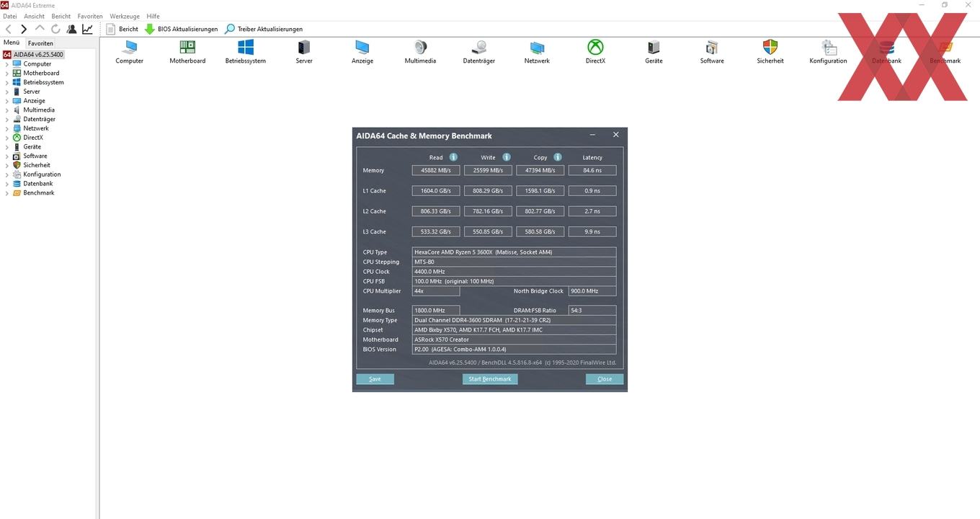980x519 pixels.
Task: Click the DRAM:FSB Ratio 54:3 field
Action: [592, 311]
